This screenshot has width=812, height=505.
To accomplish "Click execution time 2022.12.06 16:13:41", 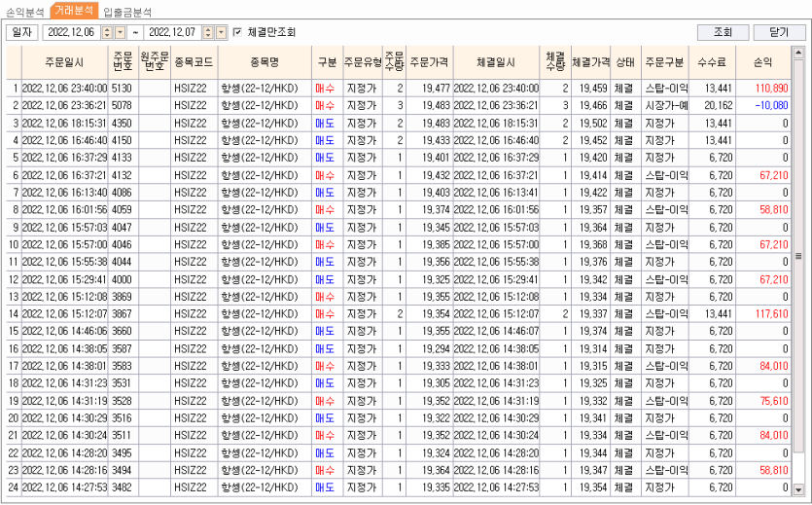I will [496, 193].
